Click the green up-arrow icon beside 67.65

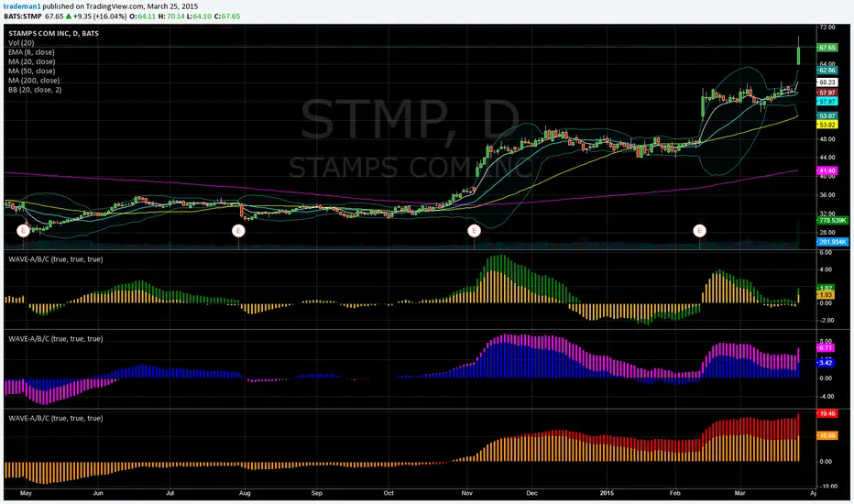69,16
